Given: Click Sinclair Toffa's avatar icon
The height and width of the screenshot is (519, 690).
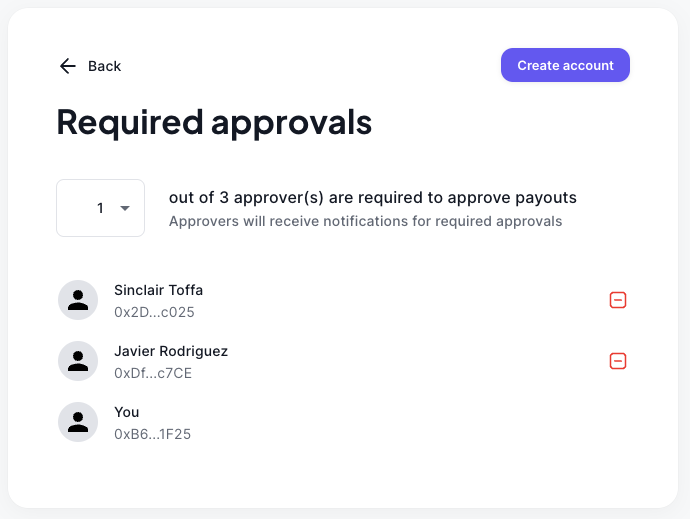Looking at the screenshot, I should (78, 300).
